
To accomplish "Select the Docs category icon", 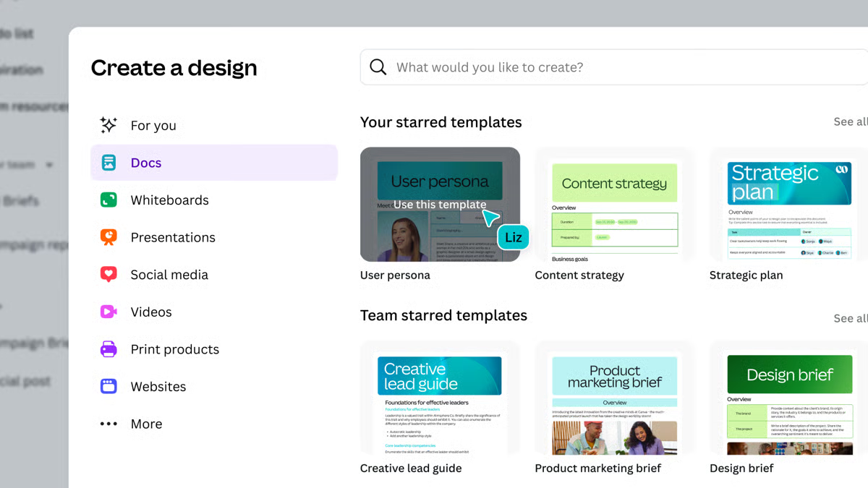I will click(110, 162).
